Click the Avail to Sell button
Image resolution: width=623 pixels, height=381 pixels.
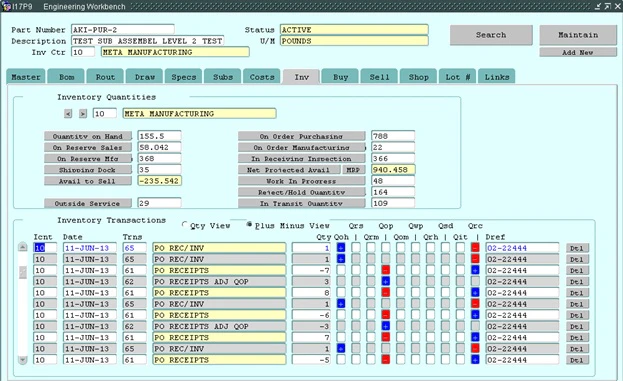coord(88,181)
